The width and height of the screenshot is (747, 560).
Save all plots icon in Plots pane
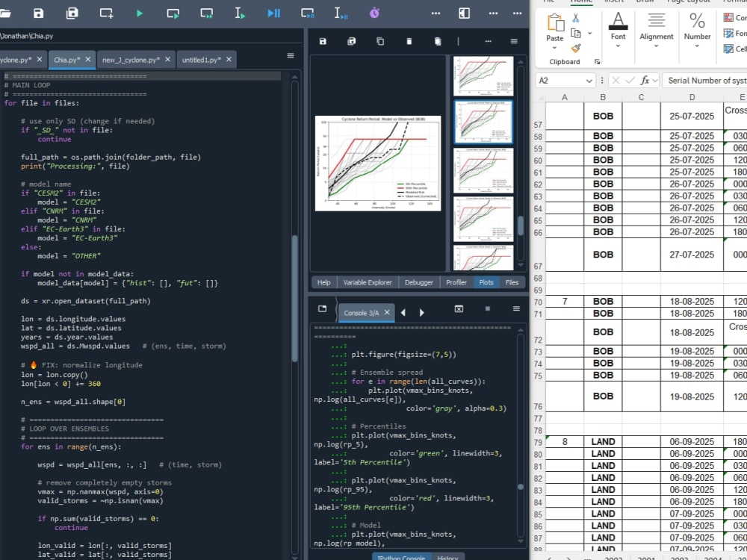tap(352, 41)
